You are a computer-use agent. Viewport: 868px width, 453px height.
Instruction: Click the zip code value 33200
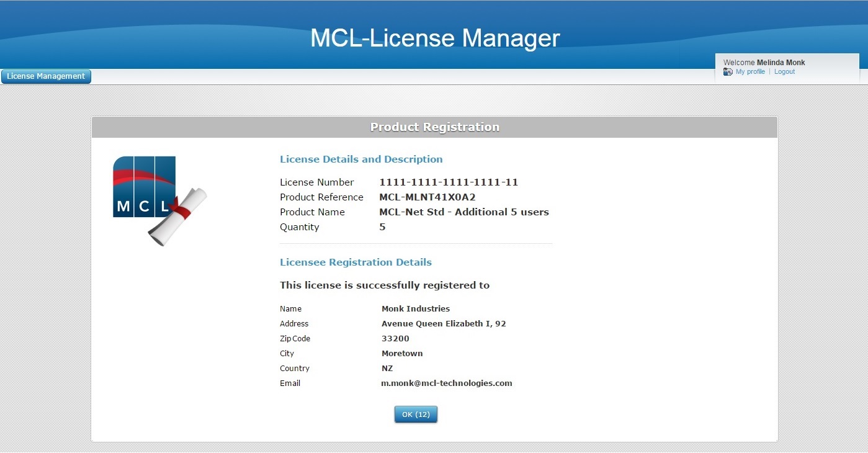tap(395, 339)
